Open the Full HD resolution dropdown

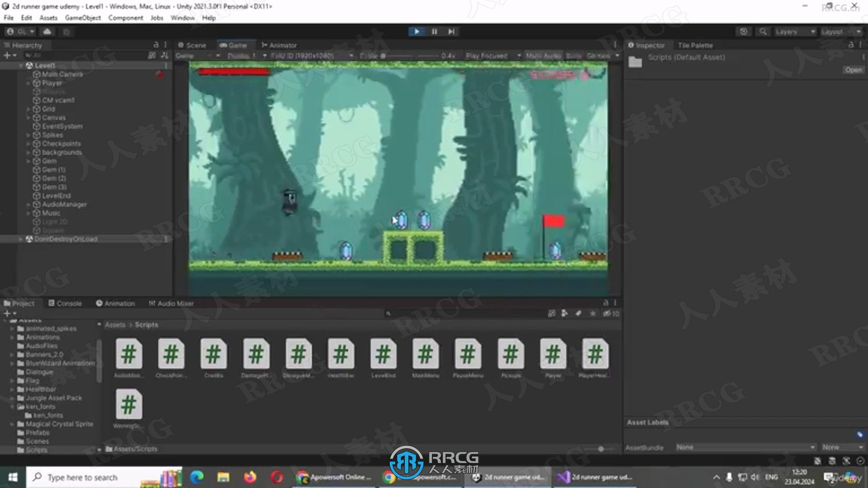[312, 56]
